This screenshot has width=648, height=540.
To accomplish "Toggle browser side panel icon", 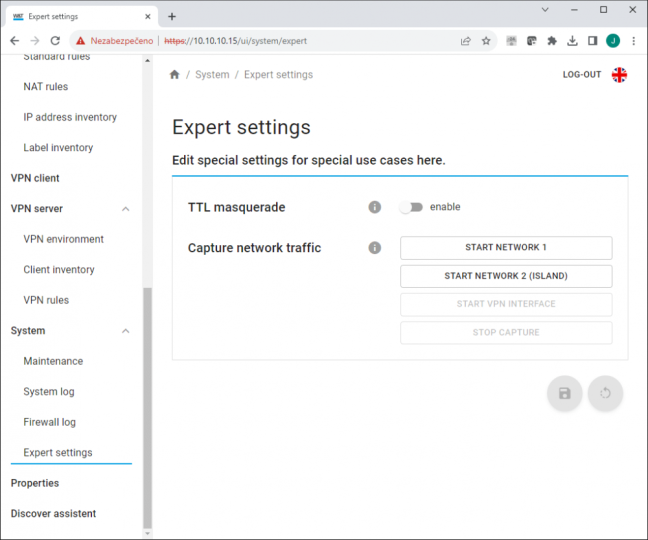I will click(592, 40).
